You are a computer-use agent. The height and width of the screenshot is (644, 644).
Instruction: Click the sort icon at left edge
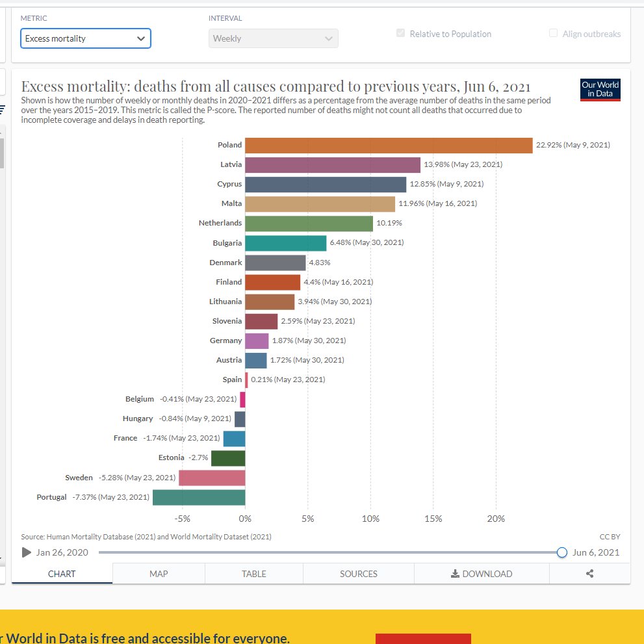2,109
